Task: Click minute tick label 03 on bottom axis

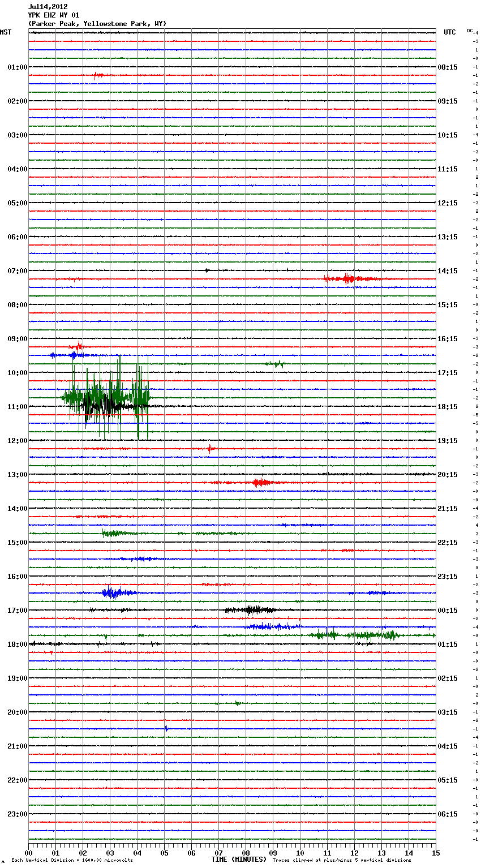Action: click(x=110, y=853)
